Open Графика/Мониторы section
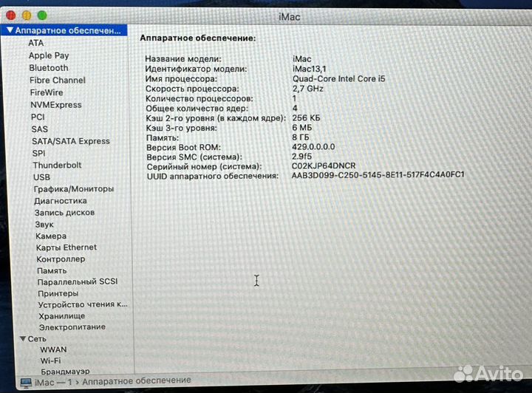532x393 pixels. click(x=74, y=189)
